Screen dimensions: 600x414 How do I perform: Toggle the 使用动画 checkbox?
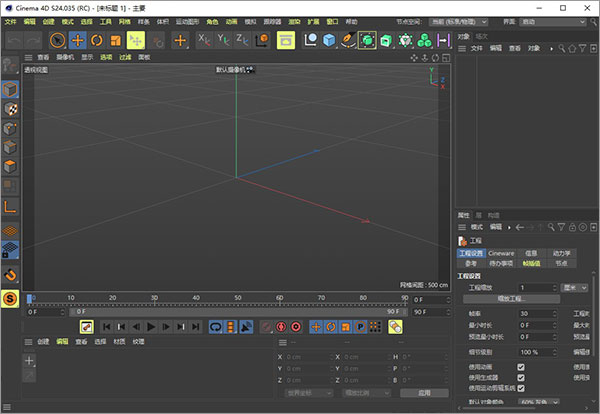521,366
